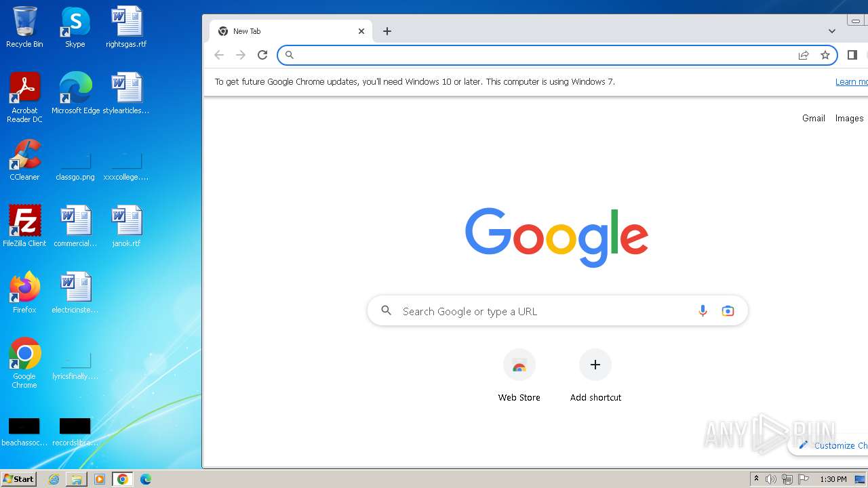Click the Learn more link

pos(852,81)
